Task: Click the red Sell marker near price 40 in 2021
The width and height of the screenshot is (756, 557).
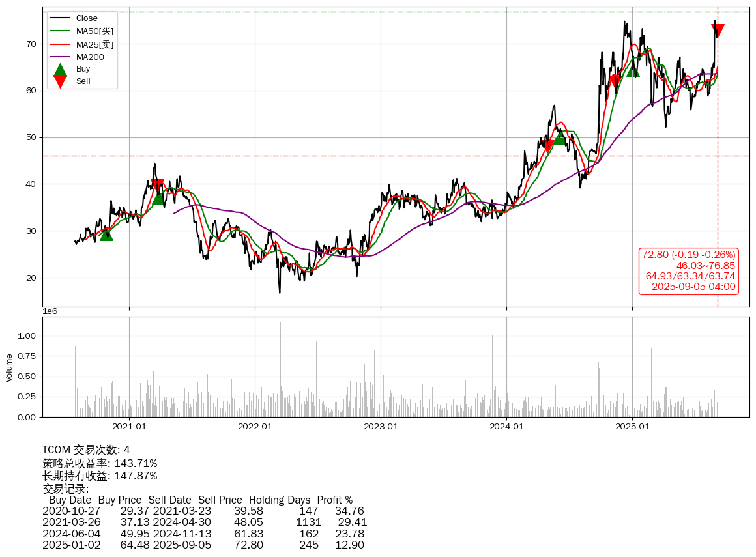Action: (157, 186)
